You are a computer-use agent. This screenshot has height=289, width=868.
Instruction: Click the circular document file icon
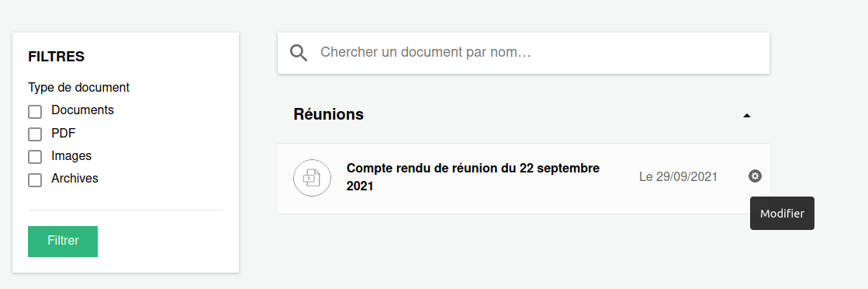[x=312, y=178]
